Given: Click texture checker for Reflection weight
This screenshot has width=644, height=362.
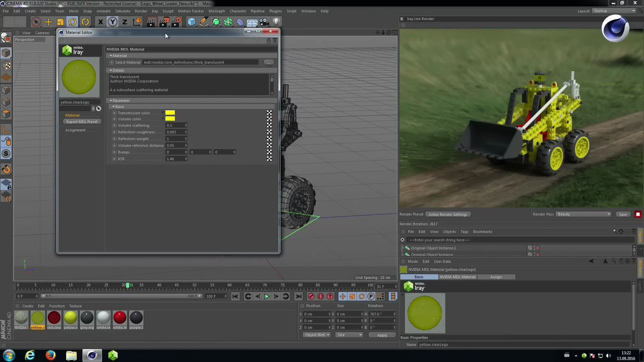Looking at the screenshot, I should (269, 139).
